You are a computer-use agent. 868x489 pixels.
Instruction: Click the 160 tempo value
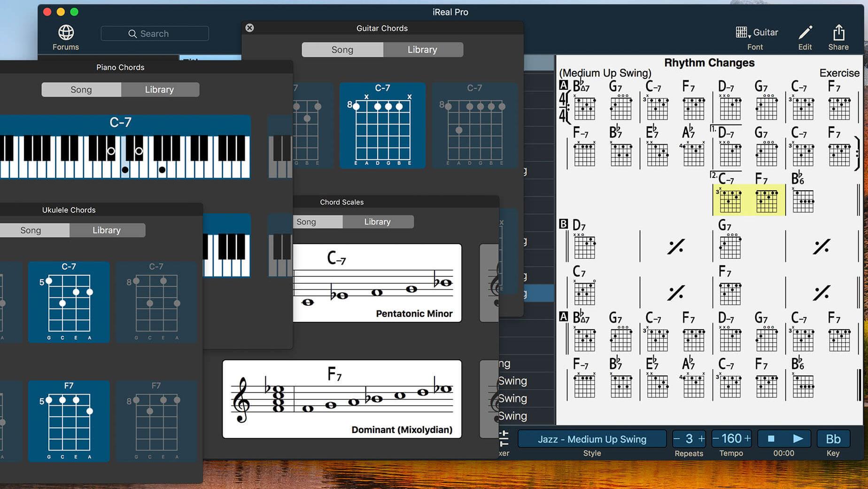731,439
